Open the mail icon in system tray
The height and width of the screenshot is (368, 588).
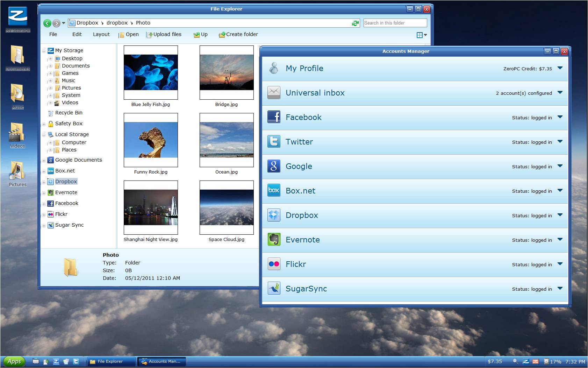pyautogui.click(x=535, y=361)
